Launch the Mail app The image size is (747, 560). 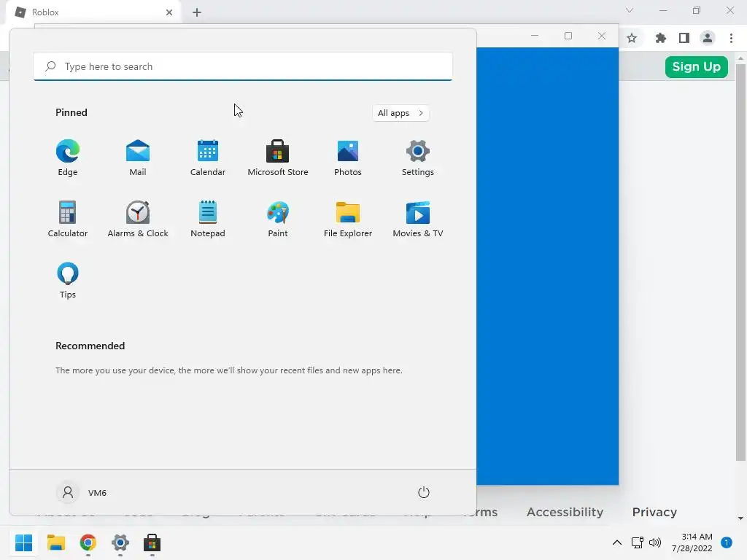pos(138,158)
